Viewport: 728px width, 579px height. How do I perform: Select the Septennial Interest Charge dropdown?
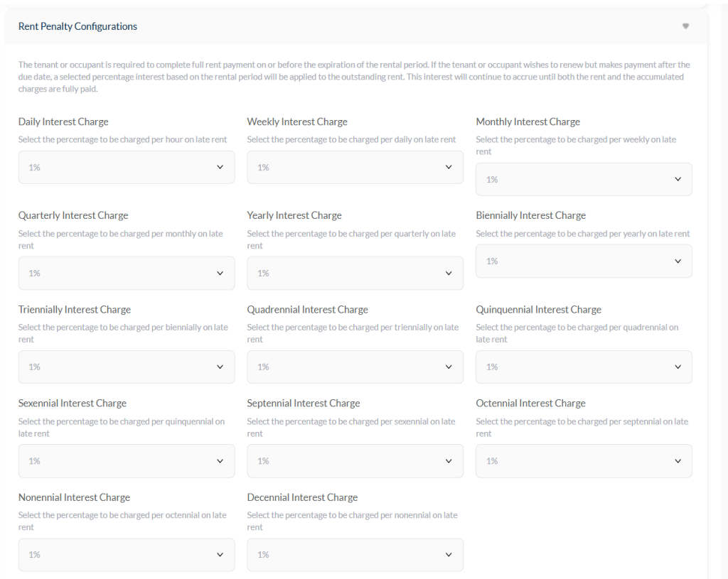point(355,461)
